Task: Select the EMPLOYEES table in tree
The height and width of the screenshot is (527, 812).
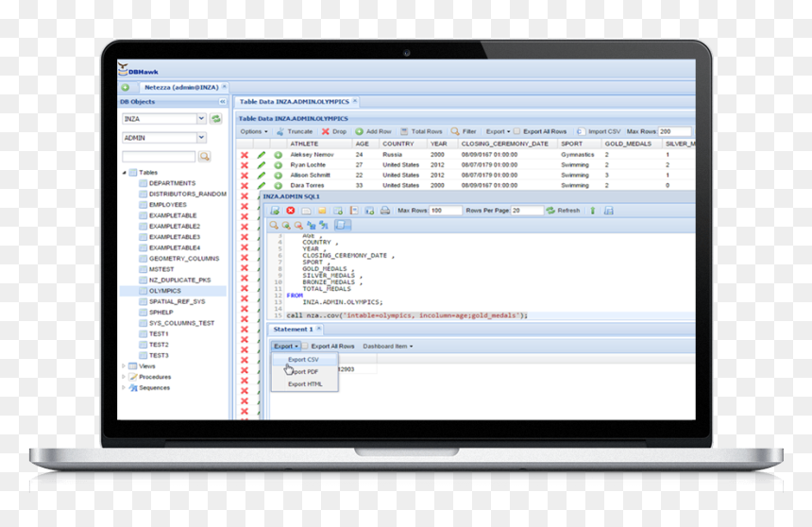Action: [168, 205]
